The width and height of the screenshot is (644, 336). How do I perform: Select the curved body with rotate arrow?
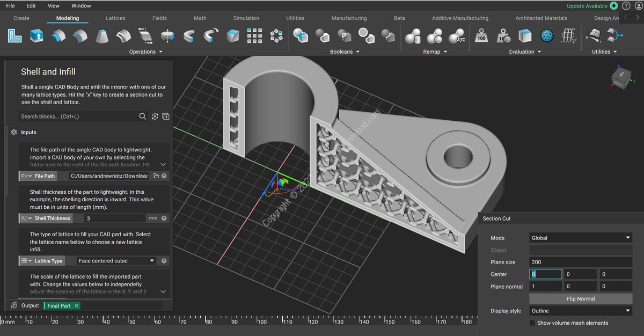click(211, 36)
